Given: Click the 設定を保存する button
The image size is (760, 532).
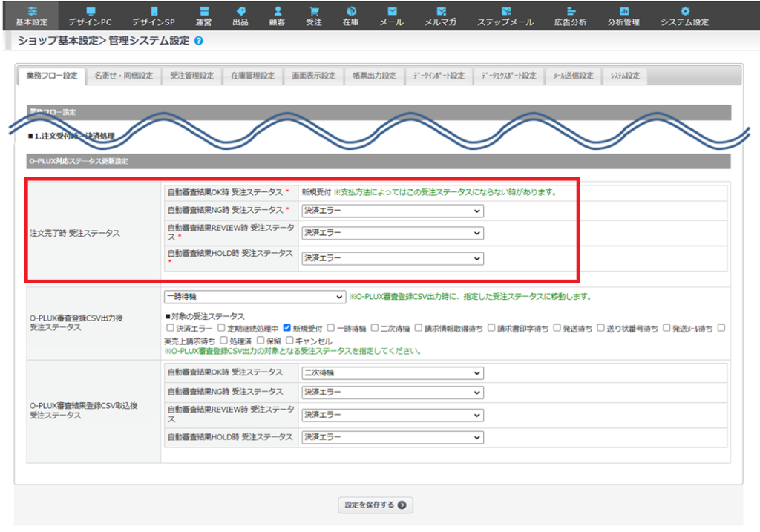Looking at the screenshot, I should point(375,505).
